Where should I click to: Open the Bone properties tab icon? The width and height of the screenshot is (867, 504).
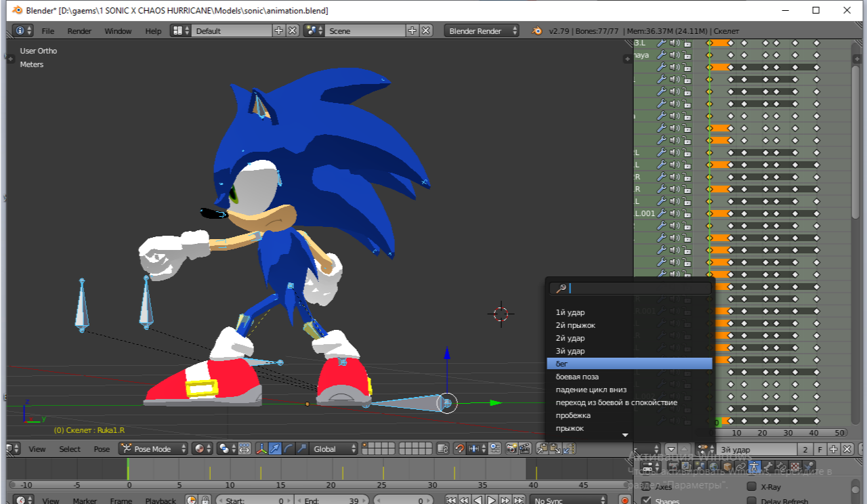(x=767, y=467)
